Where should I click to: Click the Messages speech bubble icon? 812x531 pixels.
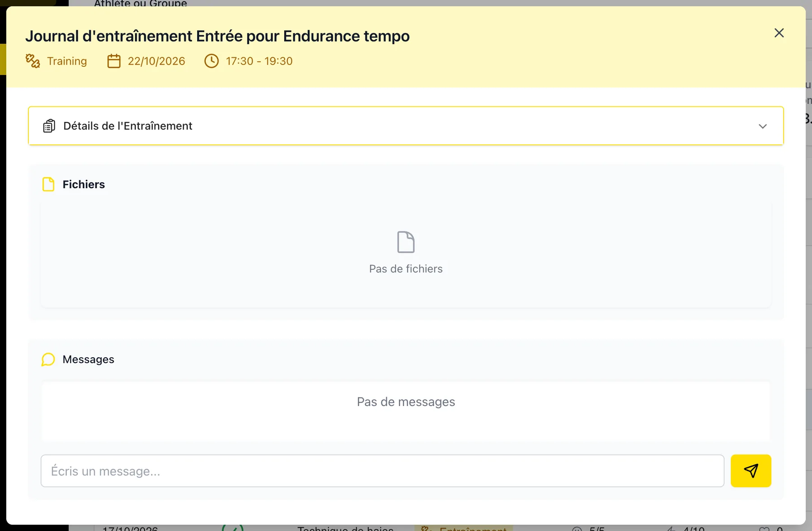point(48,360)
